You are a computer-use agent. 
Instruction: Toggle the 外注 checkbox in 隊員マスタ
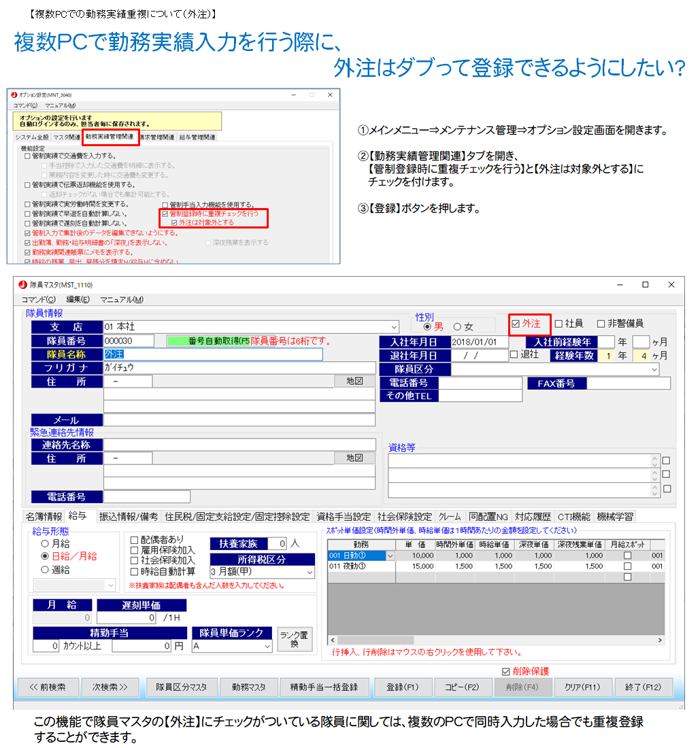[x=516, y=324]
